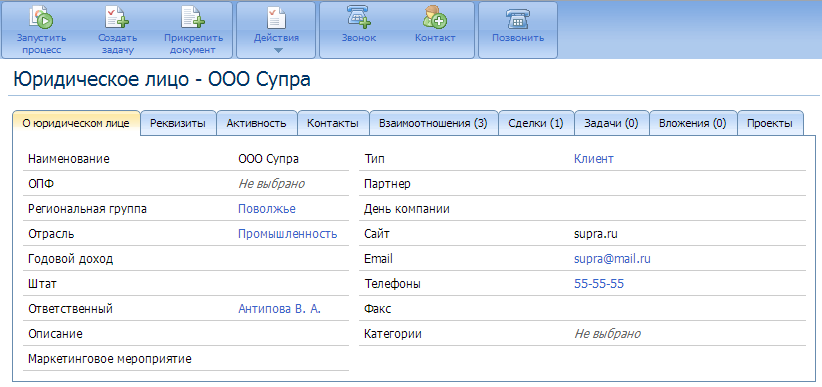
Task: Open responsible user Антипова В. А. link
Action: pos(279,309)
